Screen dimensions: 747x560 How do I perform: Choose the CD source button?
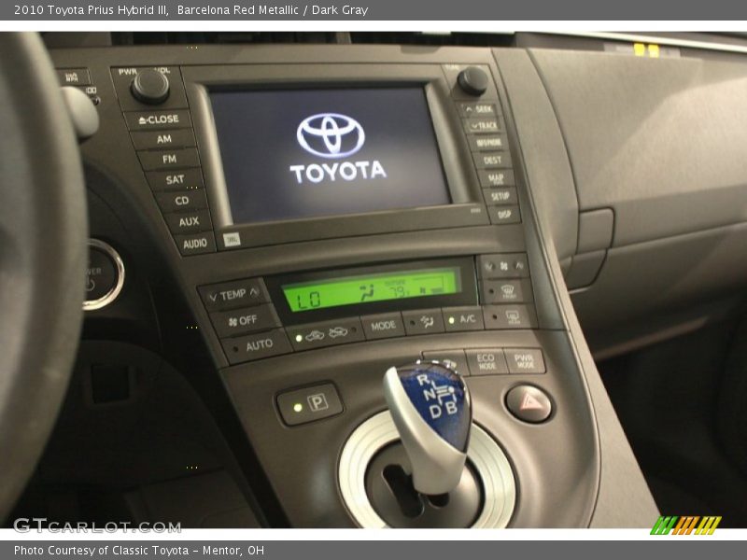coord(181,201)
